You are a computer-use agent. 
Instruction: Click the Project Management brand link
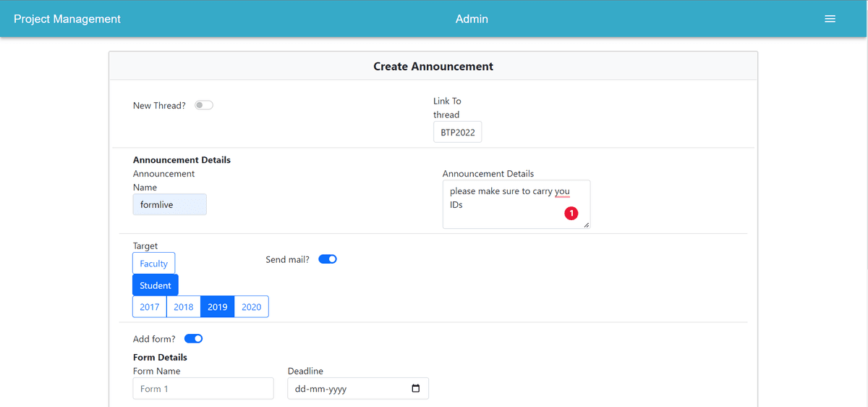(x=67, y=19)
